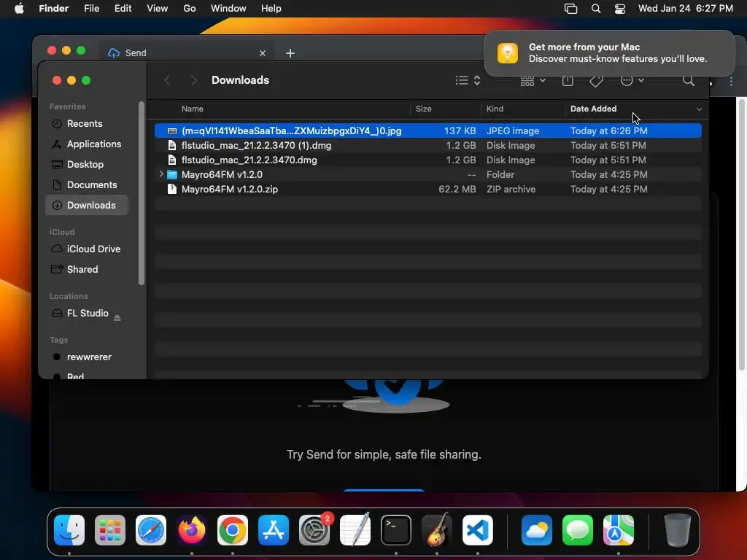Select the Send browser tab

(187, 52)
